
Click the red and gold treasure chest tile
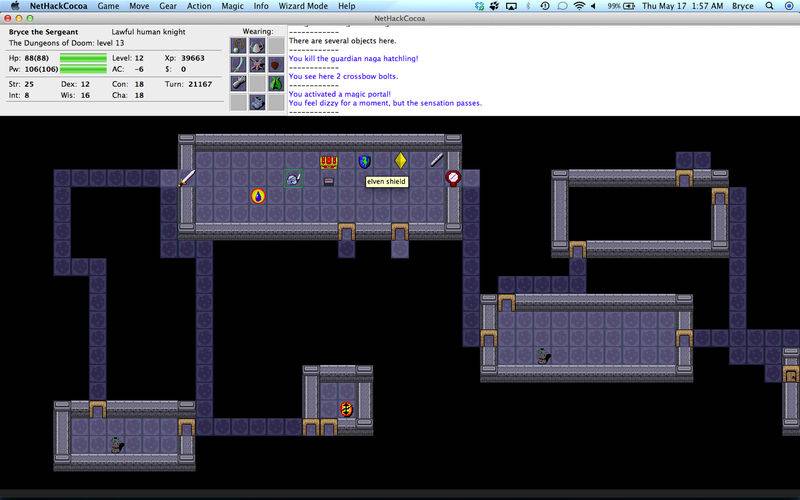[329, 162]
